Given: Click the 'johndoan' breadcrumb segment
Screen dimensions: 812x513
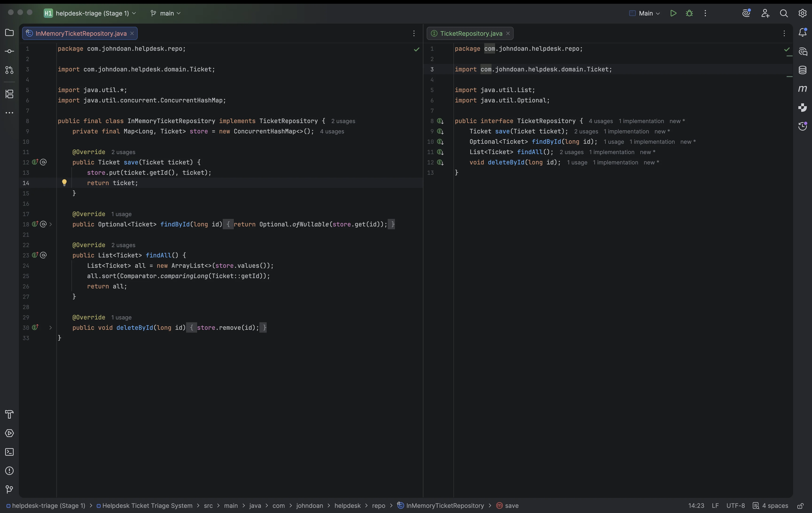Looking at the screenshot, I should [309, 505].
